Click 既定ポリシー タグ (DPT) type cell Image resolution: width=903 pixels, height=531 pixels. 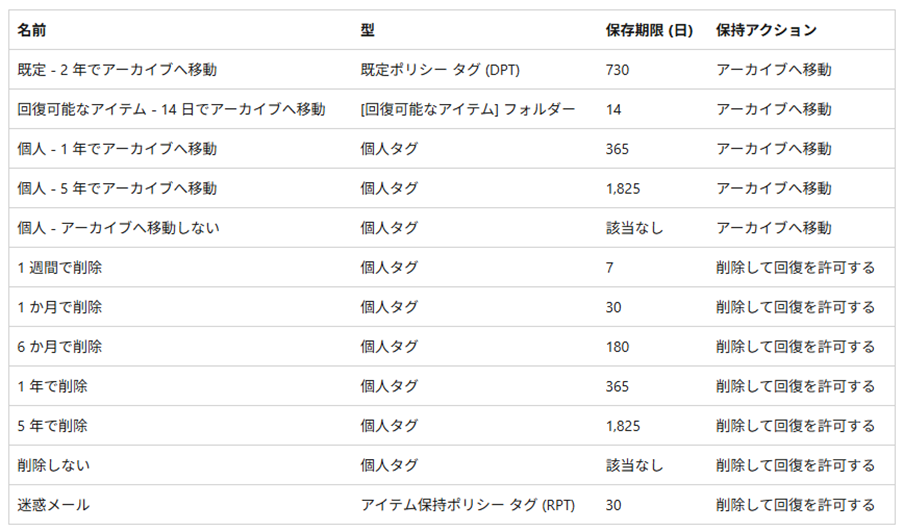pos(440,70)
